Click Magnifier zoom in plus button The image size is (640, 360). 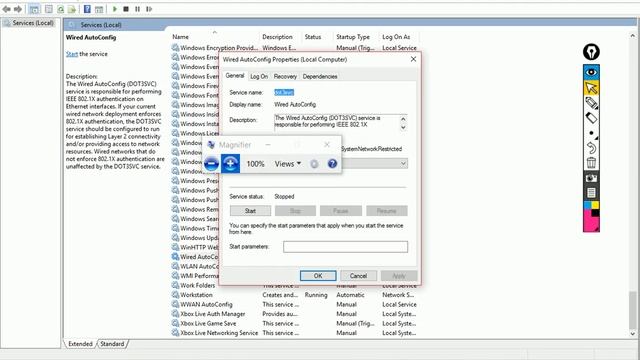(230, 164)
